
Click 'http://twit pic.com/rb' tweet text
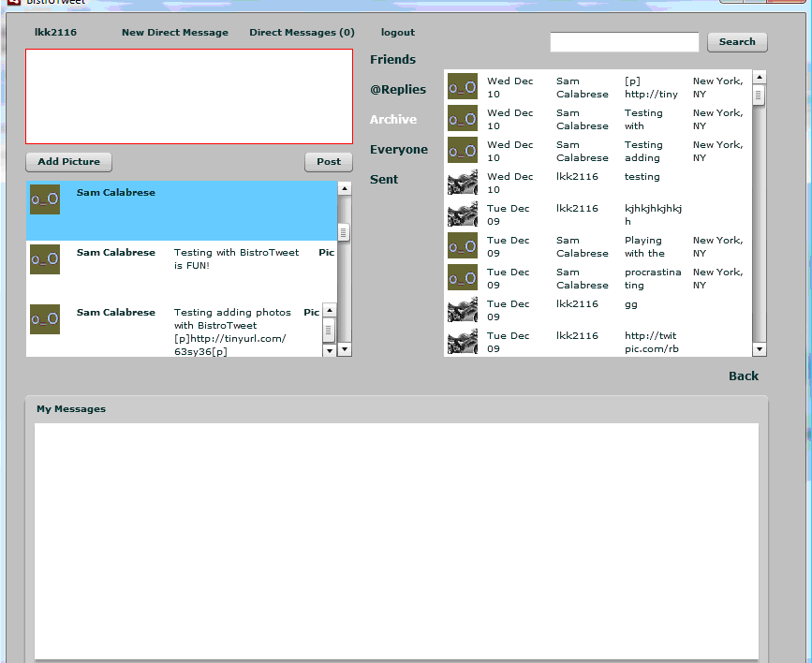coord(652,342)
